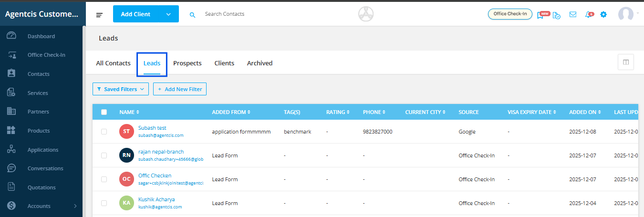Open the Subash test contact link
644x217 pixels.
click(x=152, y=128)
